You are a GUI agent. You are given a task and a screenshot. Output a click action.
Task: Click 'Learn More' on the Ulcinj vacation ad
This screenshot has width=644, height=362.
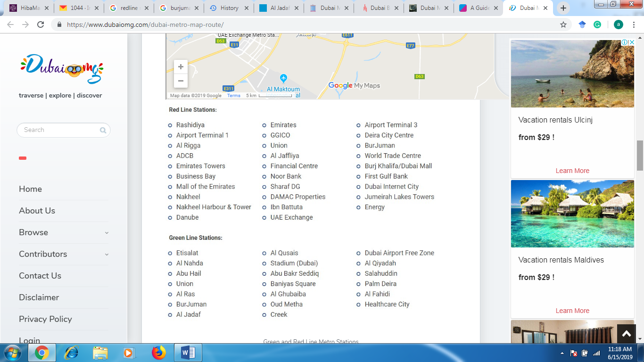click(x=572, y=171)
